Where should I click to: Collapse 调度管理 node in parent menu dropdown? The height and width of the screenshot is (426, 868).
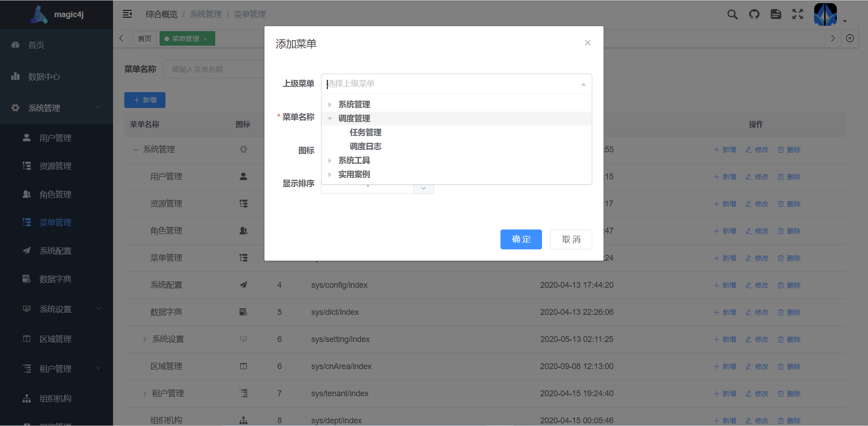tap(330, 118)
